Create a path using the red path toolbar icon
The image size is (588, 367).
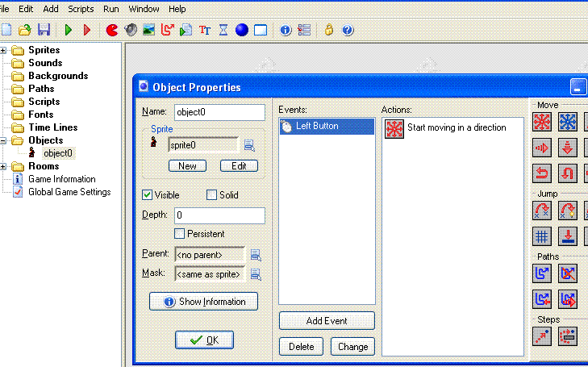[x=167, y=30]
